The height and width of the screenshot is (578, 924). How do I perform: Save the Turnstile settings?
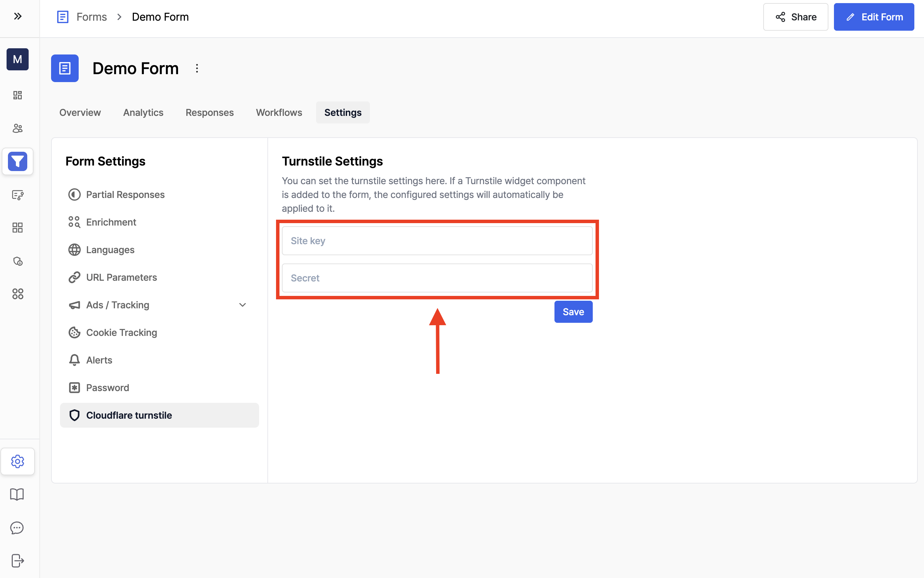click(x=573, y=311)
